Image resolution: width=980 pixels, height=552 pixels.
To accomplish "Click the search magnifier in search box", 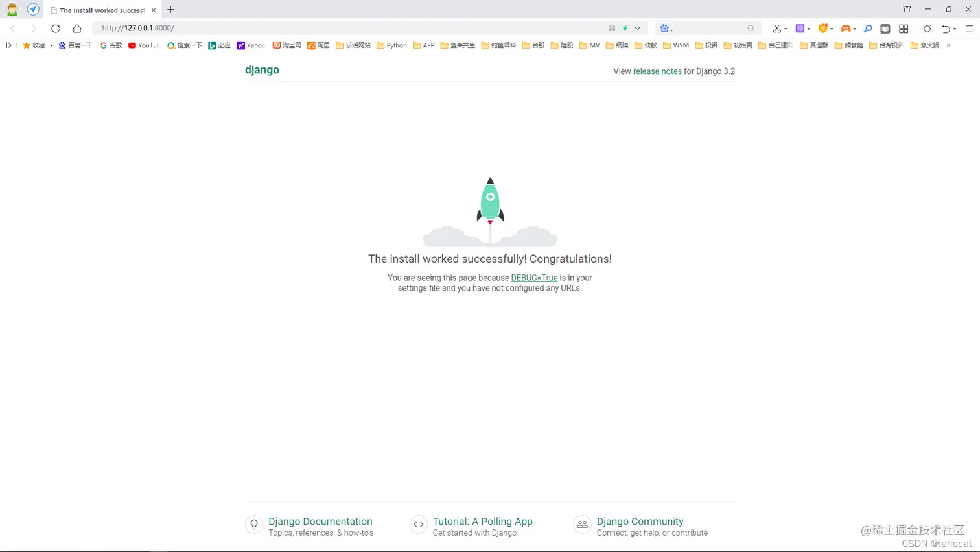I will tap(751, 29).
